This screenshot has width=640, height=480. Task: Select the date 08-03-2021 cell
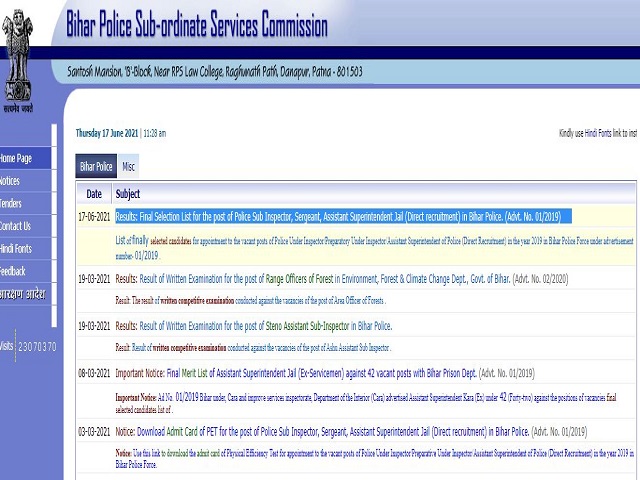[x=94, y=373]
